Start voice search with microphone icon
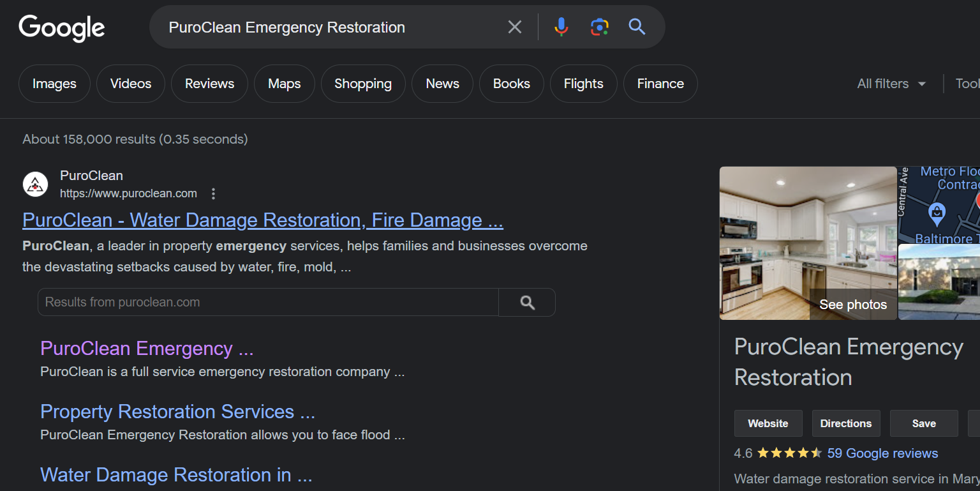The width and height of the screenshot is (980, 491). coord(561,27)
